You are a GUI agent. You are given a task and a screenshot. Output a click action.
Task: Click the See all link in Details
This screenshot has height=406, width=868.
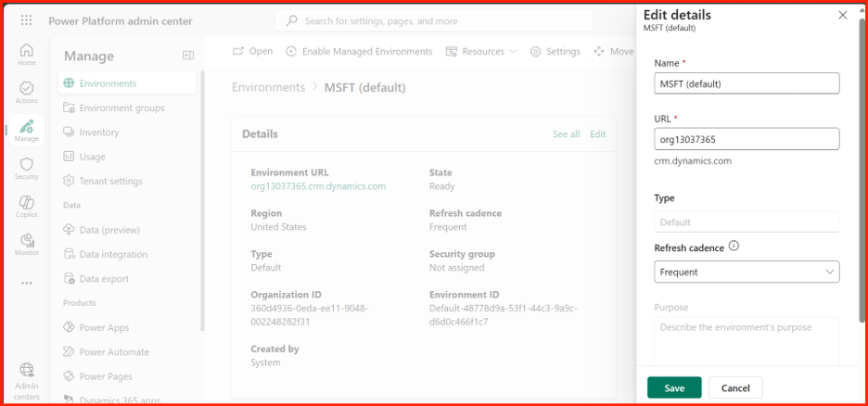pyautogui.click(x=566, y=133)
